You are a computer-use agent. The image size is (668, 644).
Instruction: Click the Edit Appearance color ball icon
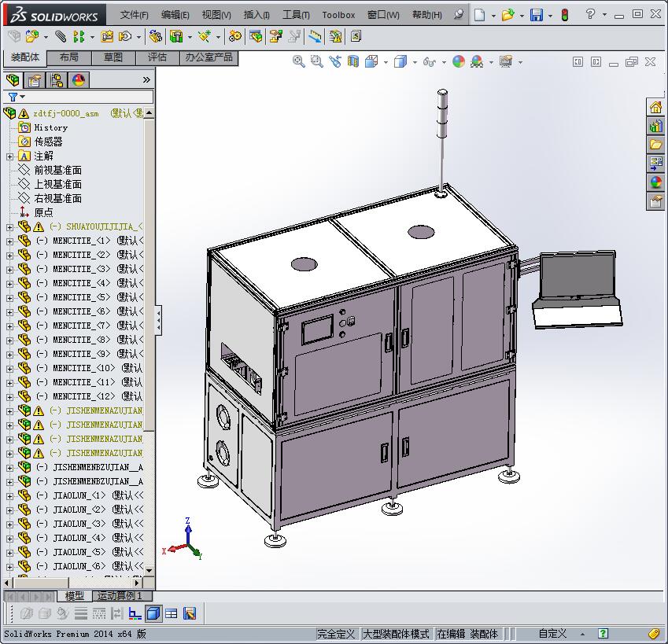tap(459, 61)
